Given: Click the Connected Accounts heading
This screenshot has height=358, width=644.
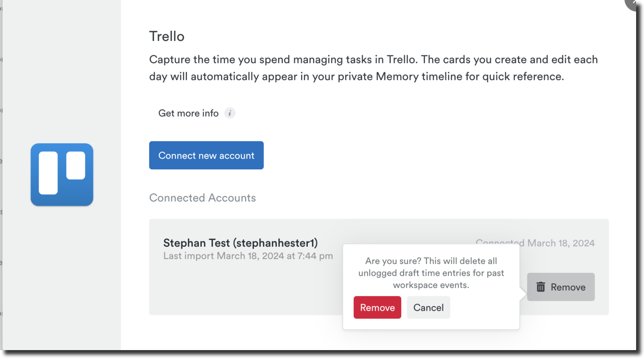Looking at the screenshot, I should pyautogui.click(x=202, y=198).
